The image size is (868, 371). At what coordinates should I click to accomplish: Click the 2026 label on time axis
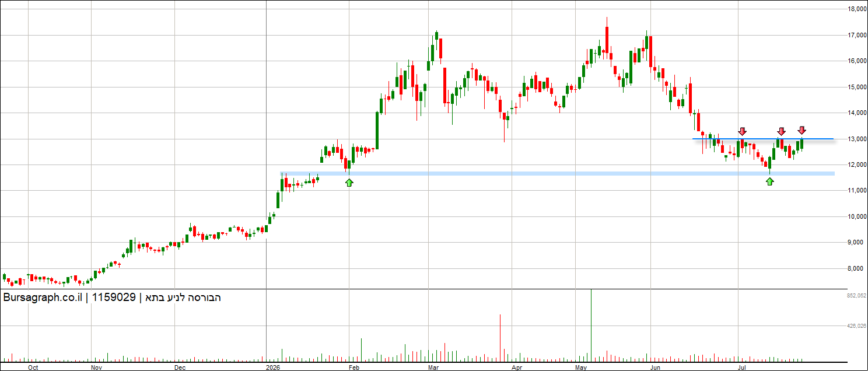(272, 368)
